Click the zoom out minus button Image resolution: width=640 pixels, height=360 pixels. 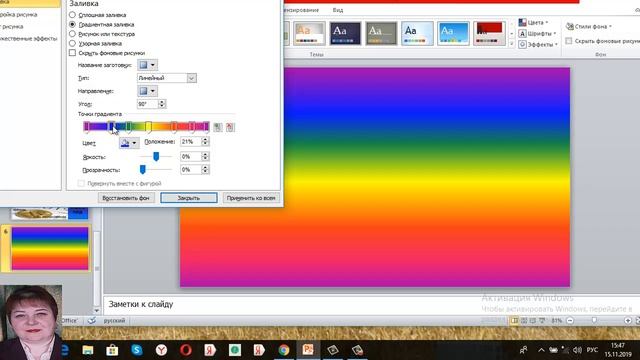(570, 321)
